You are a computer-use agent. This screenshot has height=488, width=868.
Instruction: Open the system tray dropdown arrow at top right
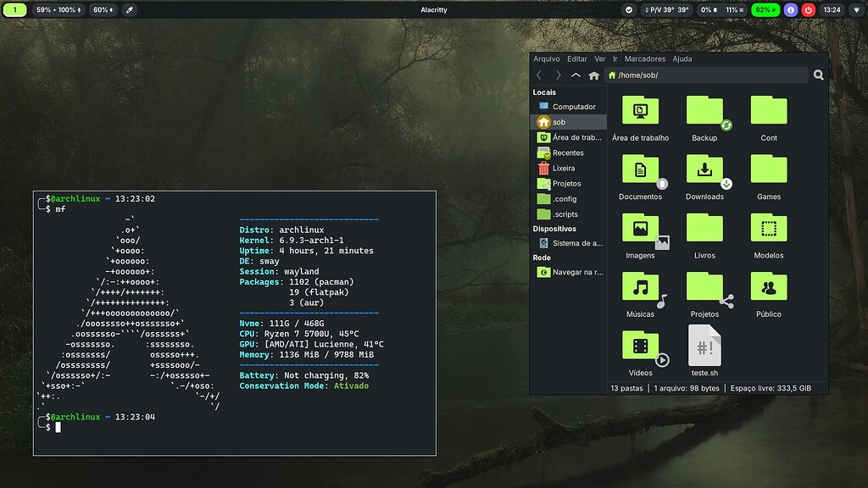pos(856,9)
